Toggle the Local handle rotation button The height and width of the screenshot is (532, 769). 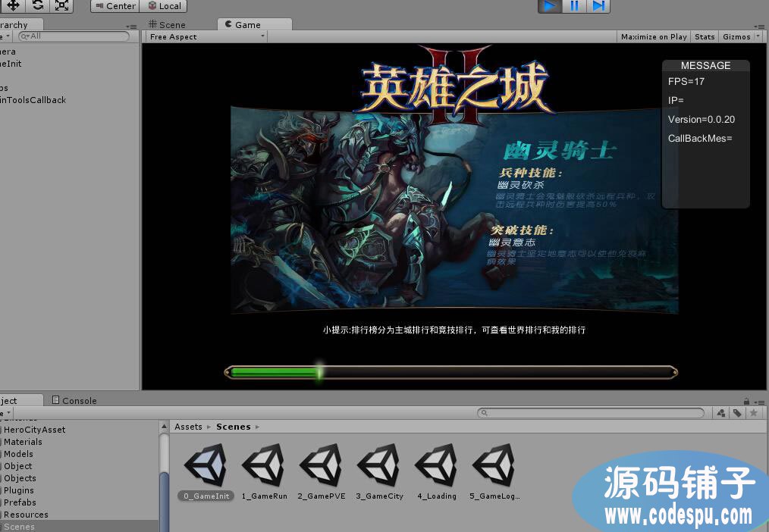click(x=164, y=6)
